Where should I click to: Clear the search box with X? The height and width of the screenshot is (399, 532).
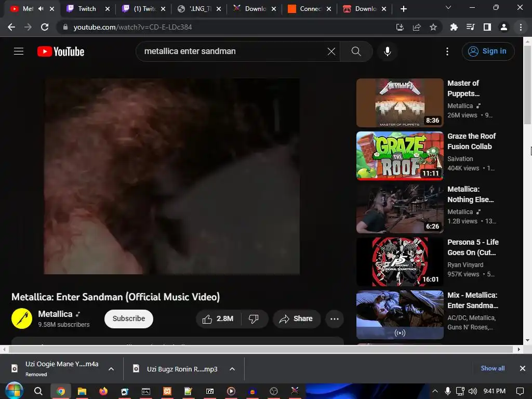tap(331, 51)
